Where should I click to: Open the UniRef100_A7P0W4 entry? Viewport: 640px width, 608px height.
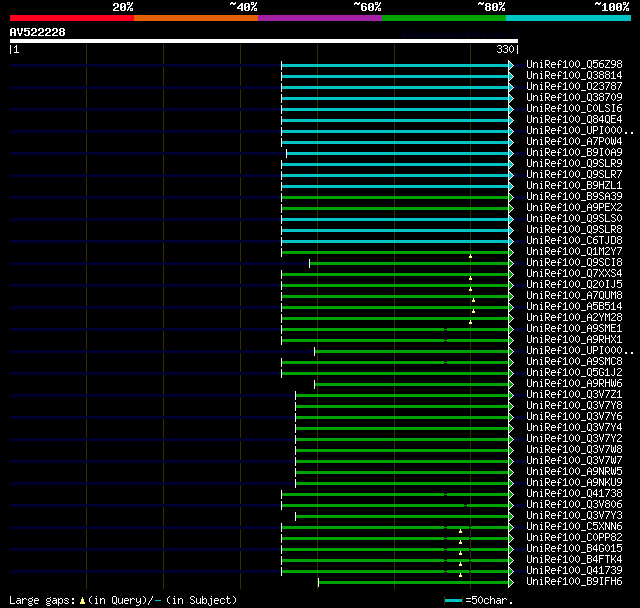pos(573,141)
